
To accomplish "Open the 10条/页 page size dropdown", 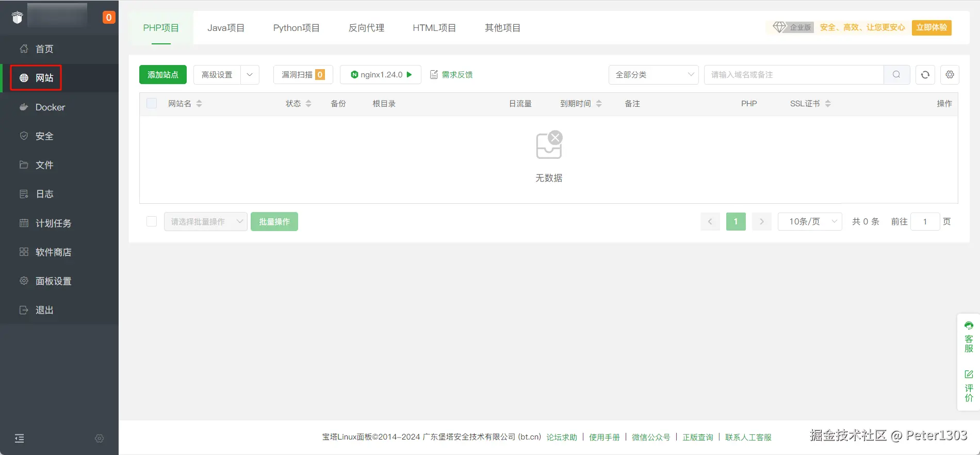I will coord(810,222).
